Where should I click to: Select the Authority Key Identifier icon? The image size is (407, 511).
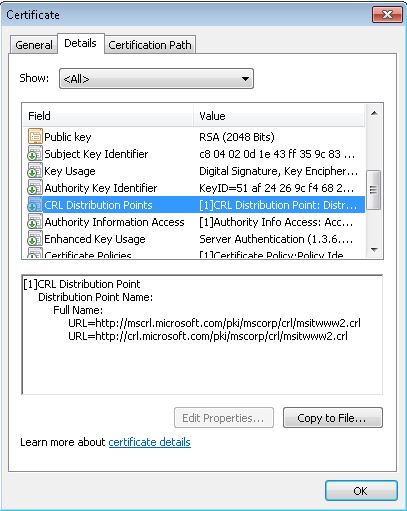[35, 188]
